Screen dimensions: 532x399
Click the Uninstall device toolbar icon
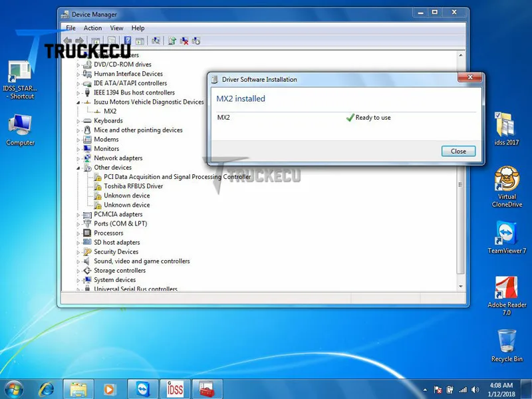[x=184, y=41]
